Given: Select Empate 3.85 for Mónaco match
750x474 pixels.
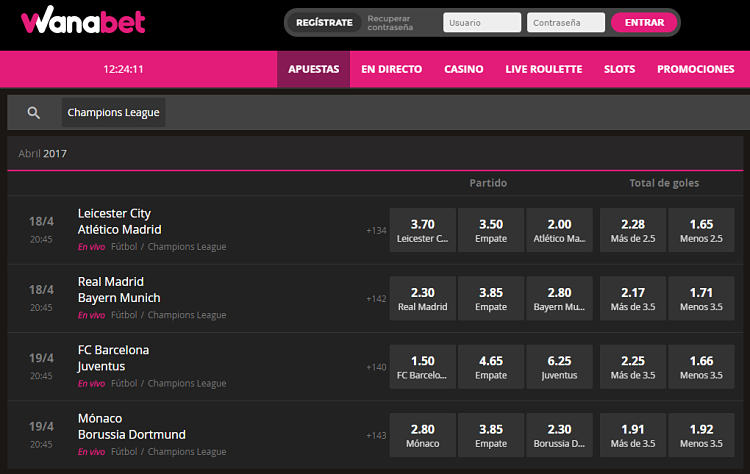Looking at the screenshot, I should coord(491,435).
